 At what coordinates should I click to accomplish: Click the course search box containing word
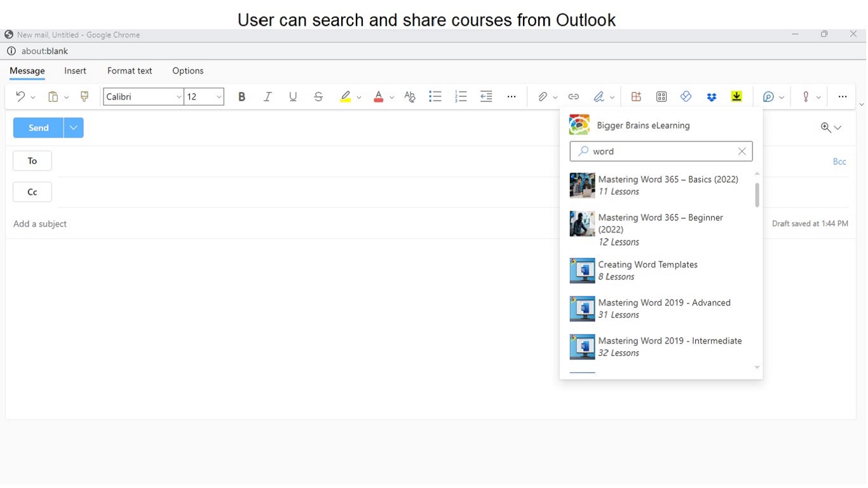(661, 151)
